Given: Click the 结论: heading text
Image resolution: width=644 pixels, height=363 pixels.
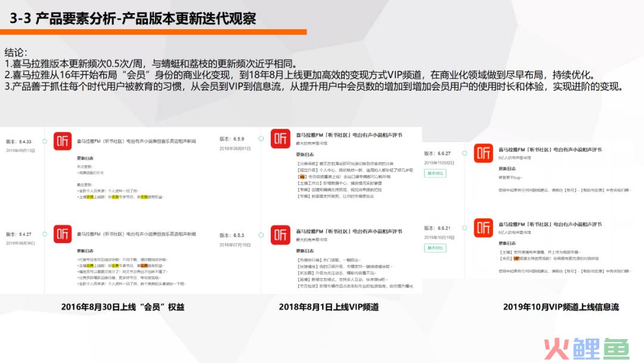Looking at the screenshot, I should 16,53.
